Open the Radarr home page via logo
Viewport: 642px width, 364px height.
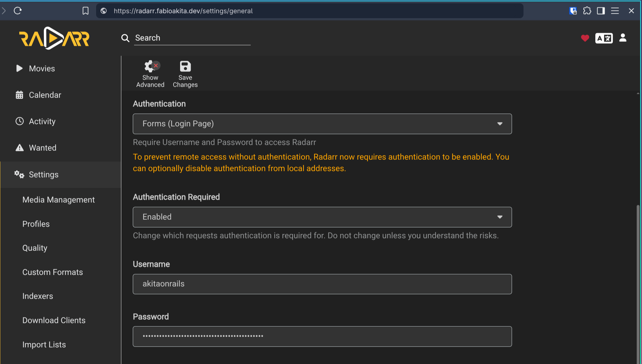[x=55, y=38]
